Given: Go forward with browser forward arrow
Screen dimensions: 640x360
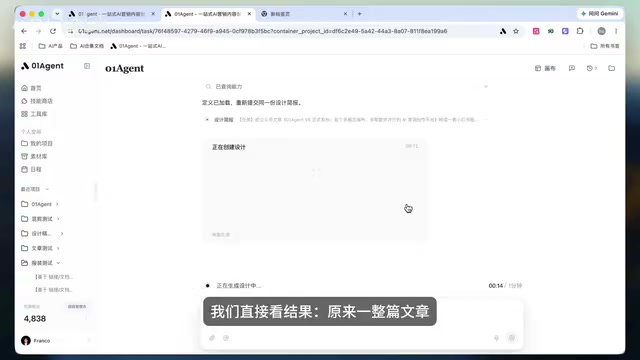Looking at the screenshot, I should click(x=38, y=31).
